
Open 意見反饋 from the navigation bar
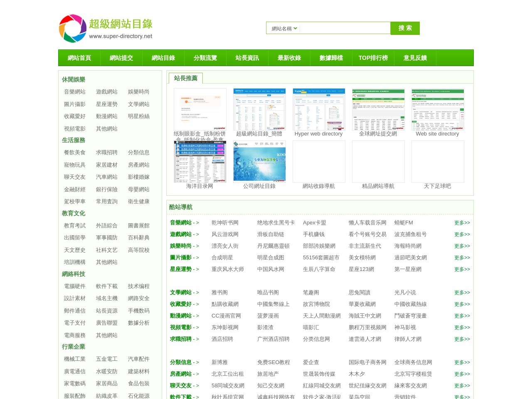pyautogui.click(x=415, y=58)
